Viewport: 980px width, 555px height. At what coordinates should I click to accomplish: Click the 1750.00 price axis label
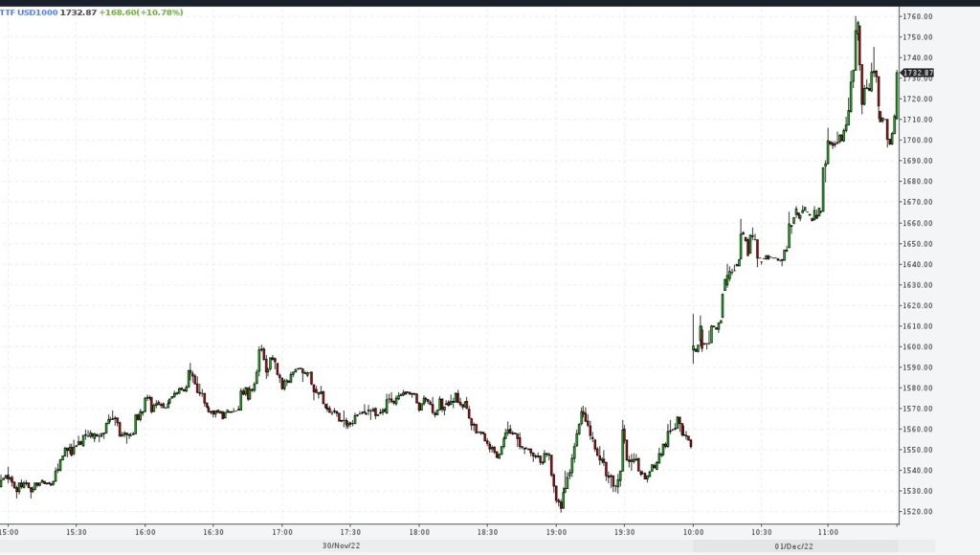[x=918, y=37]
